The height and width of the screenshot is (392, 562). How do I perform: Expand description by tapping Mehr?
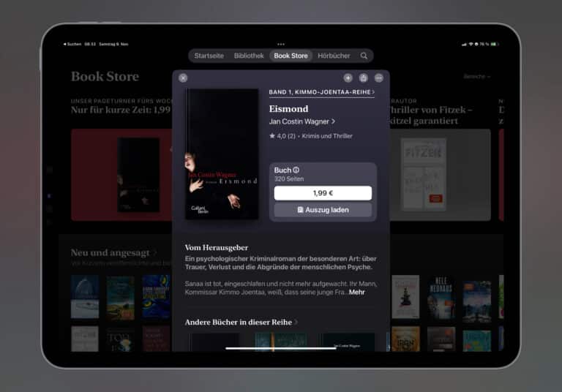(356, 292)
